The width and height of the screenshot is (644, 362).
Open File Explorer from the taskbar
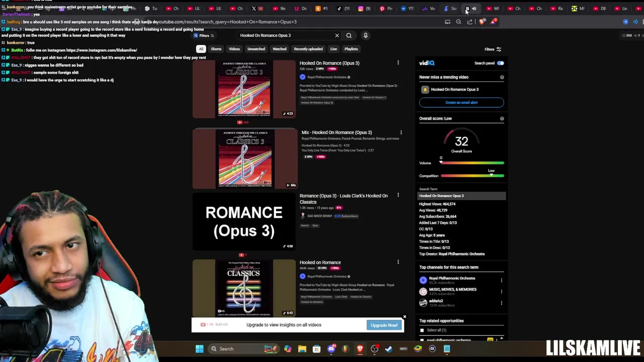(x=302, y=349)
